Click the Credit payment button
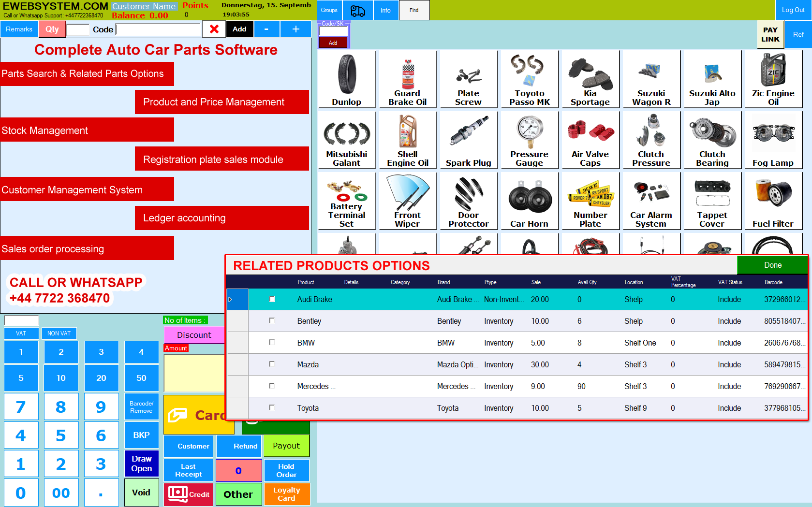This screenshot has width=812, height=507. point(189,494)
